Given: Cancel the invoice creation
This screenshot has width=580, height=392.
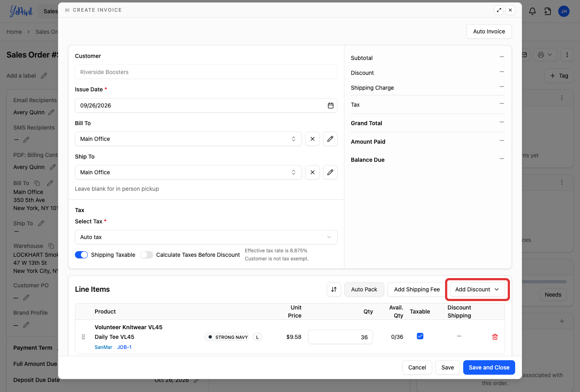Looking at the screenshot, I should point(417,367).
